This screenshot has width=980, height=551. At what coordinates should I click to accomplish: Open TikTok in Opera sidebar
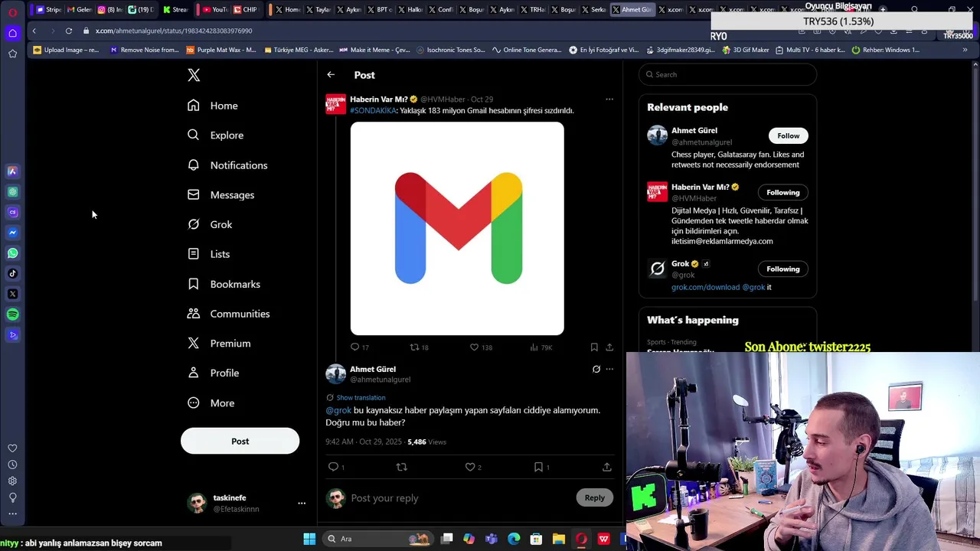click(12, 273)
